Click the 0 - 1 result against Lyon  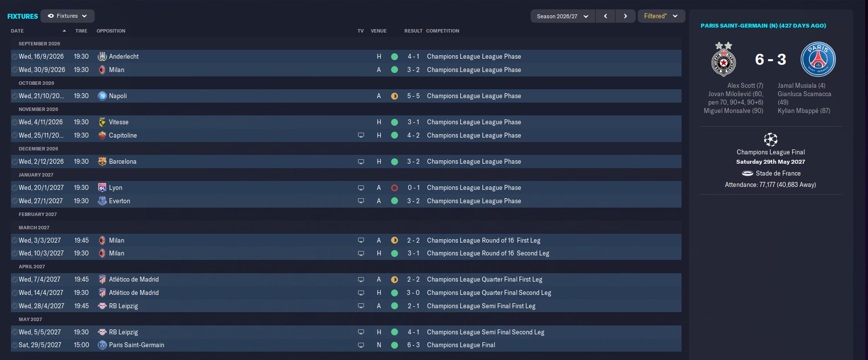[413, 188]
